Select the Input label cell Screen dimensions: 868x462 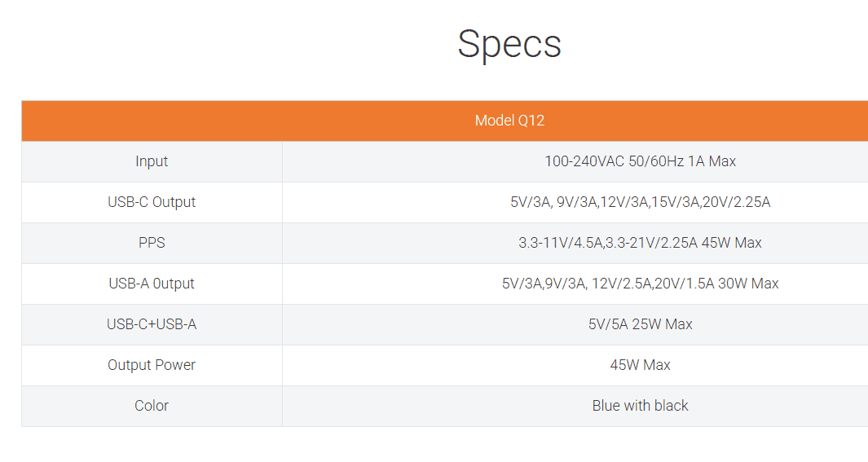152,161
